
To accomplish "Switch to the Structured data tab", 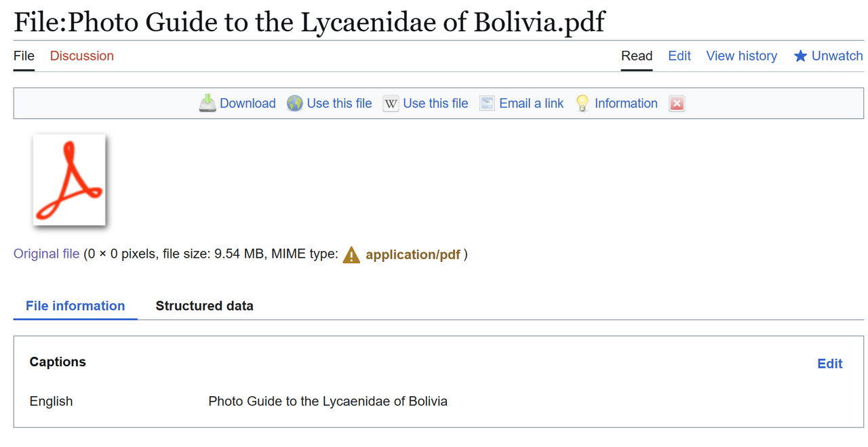I will [205, 306].
